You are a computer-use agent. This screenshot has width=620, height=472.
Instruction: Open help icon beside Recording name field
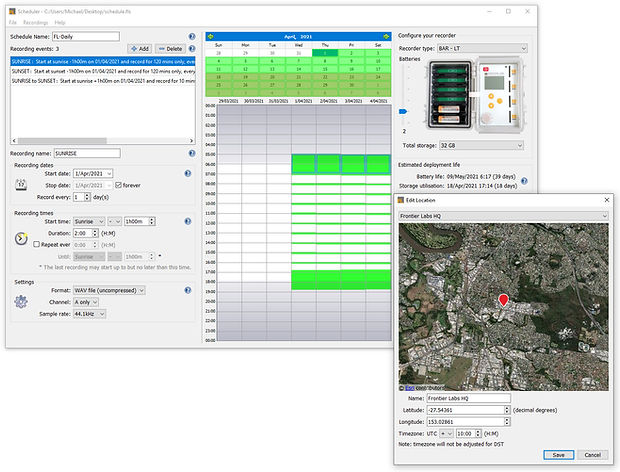[192, 153]
